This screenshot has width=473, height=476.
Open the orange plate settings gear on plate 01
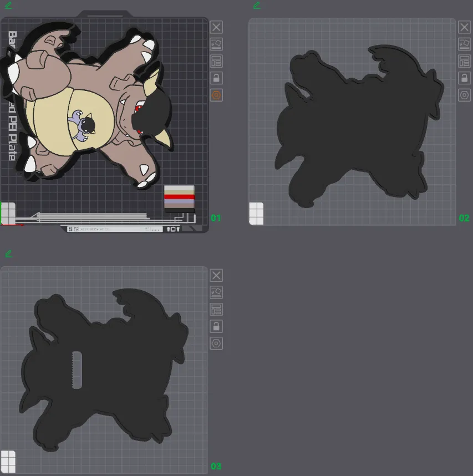[216, 95]
